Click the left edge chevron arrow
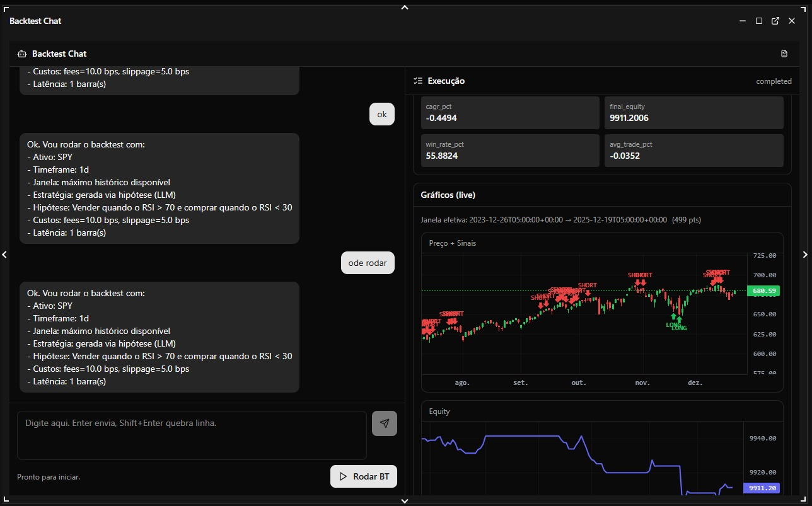Image resolution: width=812 pixels, height=506 pixels. 4,255
